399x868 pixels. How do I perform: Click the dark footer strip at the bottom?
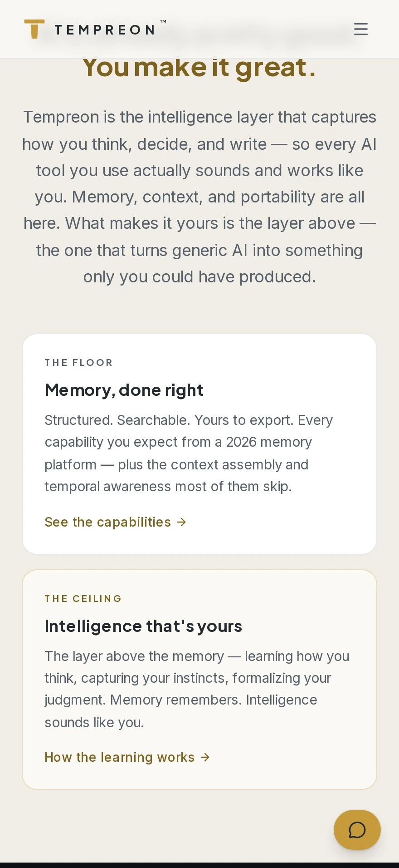[199, 865]
